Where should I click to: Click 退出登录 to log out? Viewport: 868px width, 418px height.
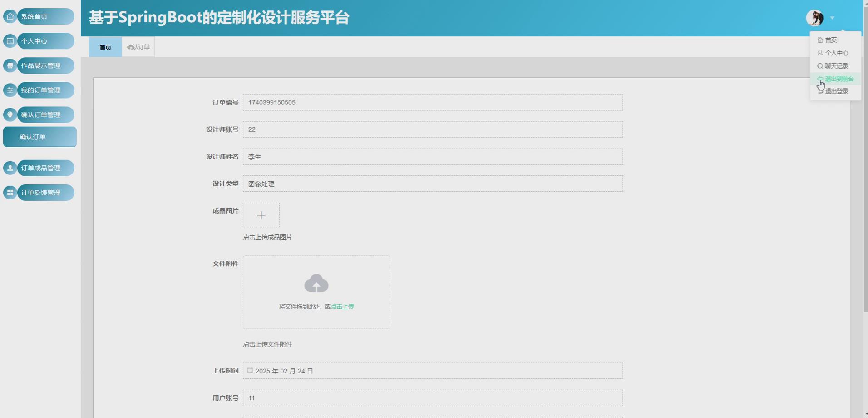[x=838, y=90]
